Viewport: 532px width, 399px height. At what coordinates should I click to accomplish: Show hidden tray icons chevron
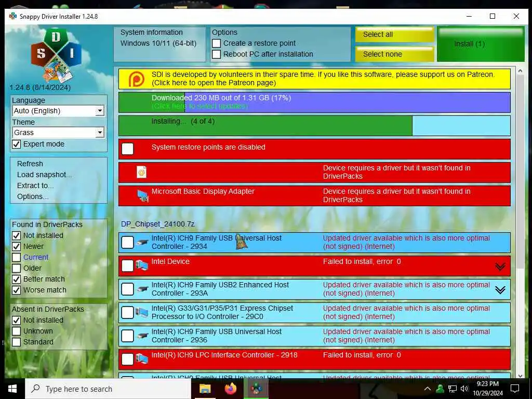pos(428,389)
